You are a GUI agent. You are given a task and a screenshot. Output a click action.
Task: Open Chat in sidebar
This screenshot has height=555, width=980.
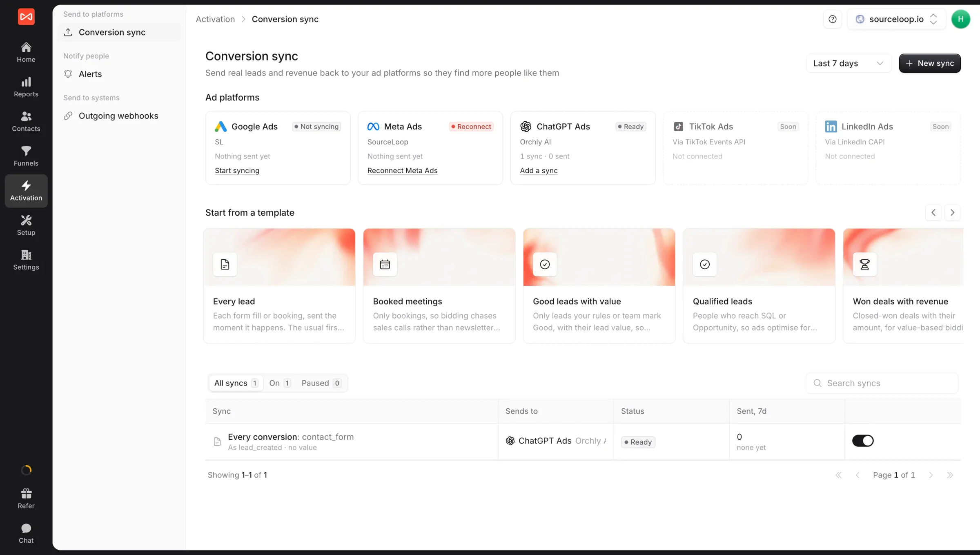click(x=26, y=533)
